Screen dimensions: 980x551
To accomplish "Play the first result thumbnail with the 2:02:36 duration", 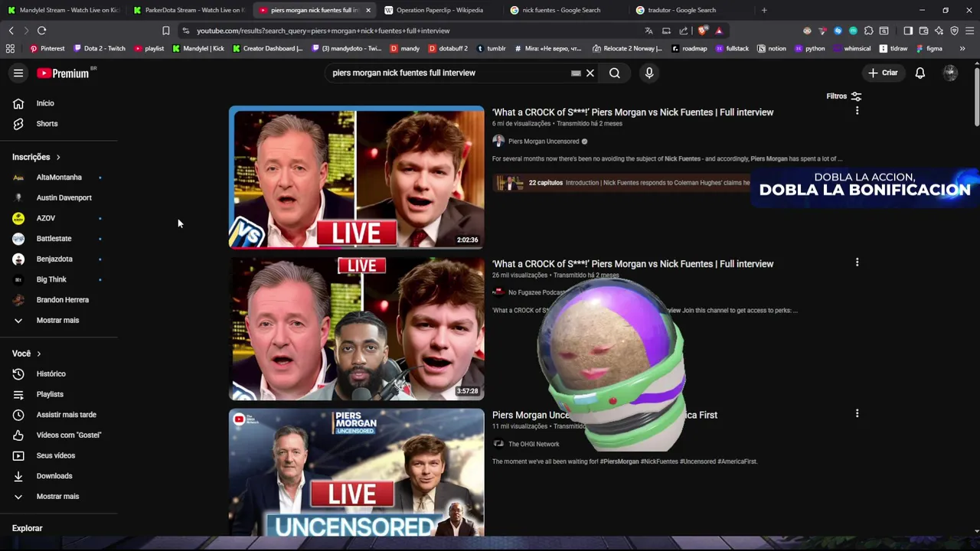I will (356, 178).
